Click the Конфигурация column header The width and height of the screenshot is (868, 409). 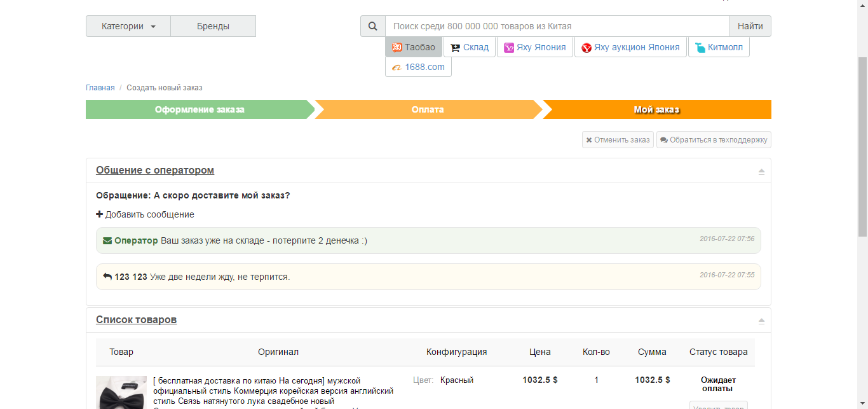[x=456, y=352]
